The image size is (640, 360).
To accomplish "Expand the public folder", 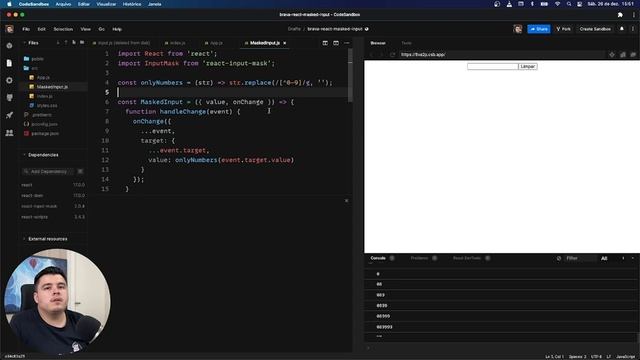I will (34, 59).
